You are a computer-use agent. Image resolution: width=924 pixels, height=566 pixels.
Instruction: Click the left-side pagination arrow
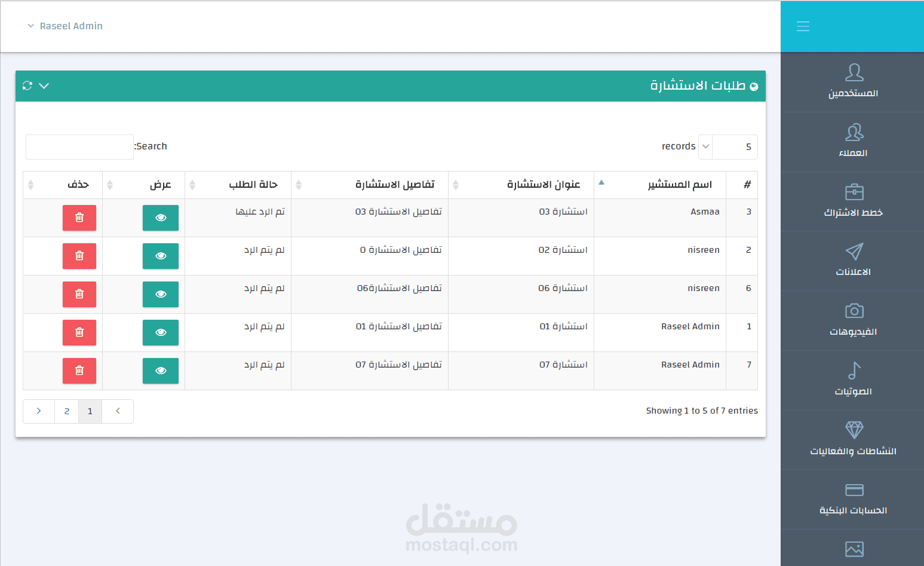(x=39, y=411)
